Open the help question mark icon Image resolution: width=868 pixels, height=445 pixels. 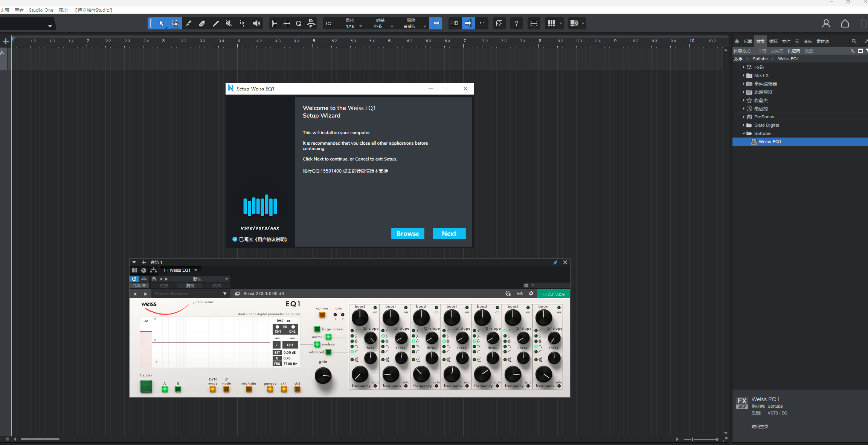(x=516, y=23)
